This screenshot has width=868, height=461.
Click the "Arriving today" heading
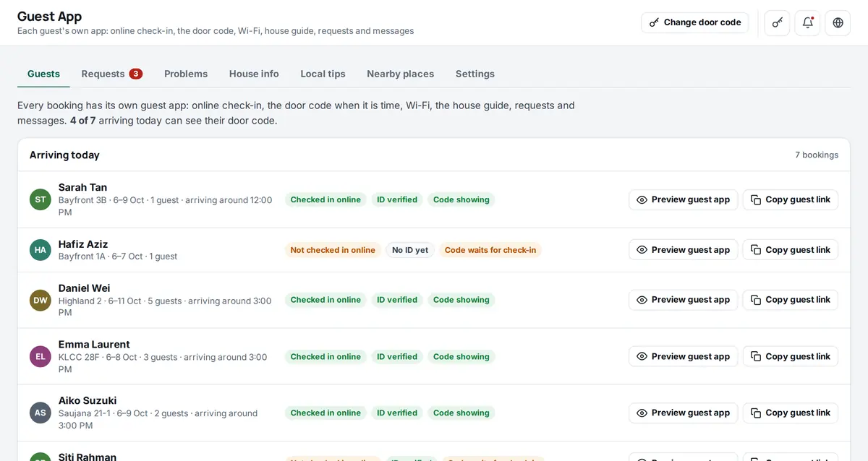[64, 155]
